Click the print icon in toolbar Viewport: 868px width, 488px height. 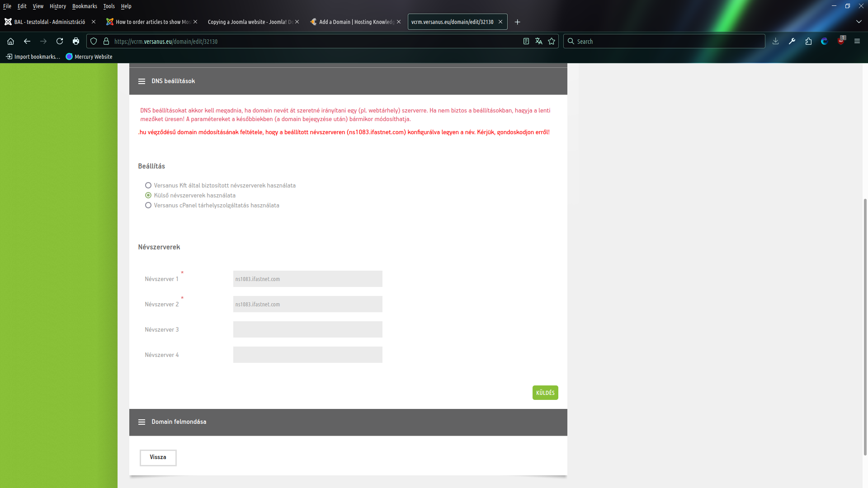tap(76, 41)
